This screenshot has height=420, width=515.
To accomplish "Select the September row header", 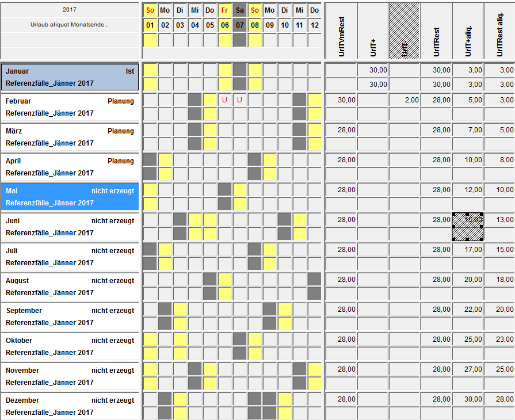I will point(70,316).
